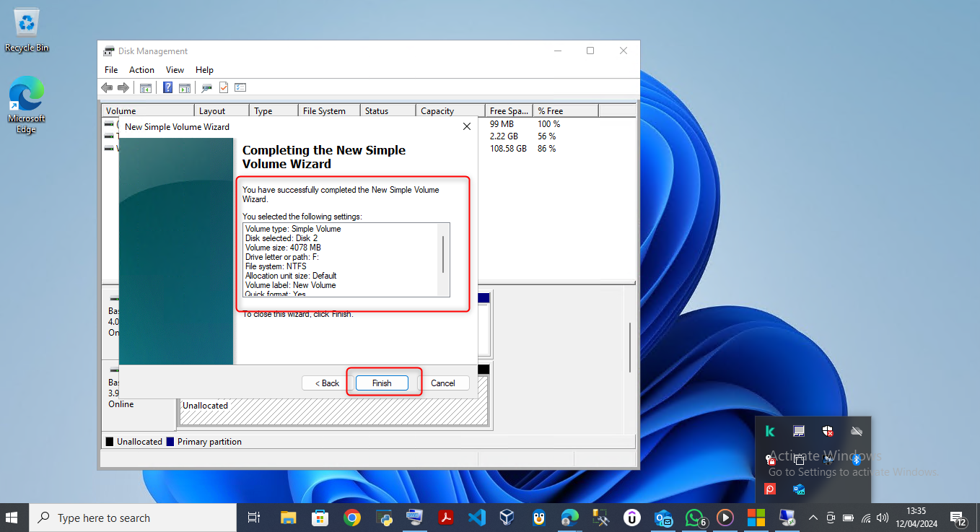
Task: Open Task View on the taskbar
Action: (253, 518)
